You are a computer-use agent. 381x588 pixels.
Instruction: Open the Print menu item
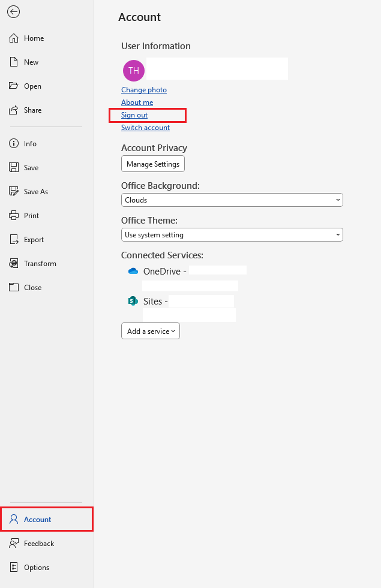pyautogui.click(x=12, y=215)
